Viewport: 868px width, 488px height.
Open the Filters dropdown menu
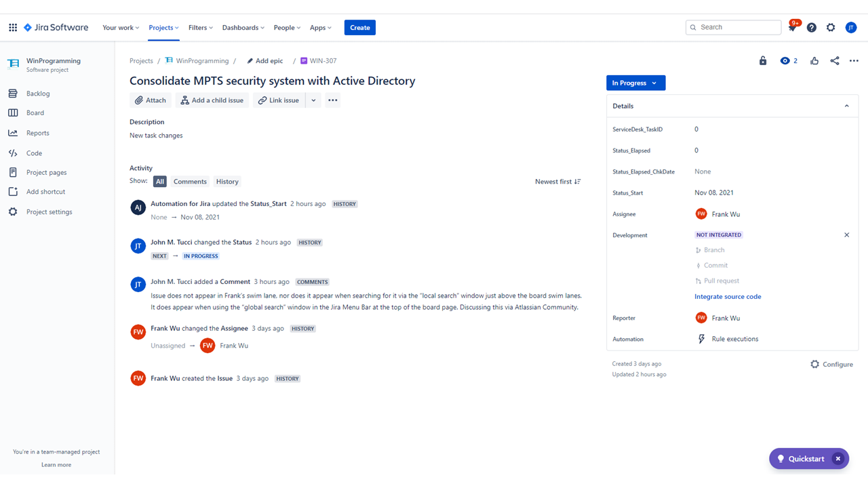201,28
